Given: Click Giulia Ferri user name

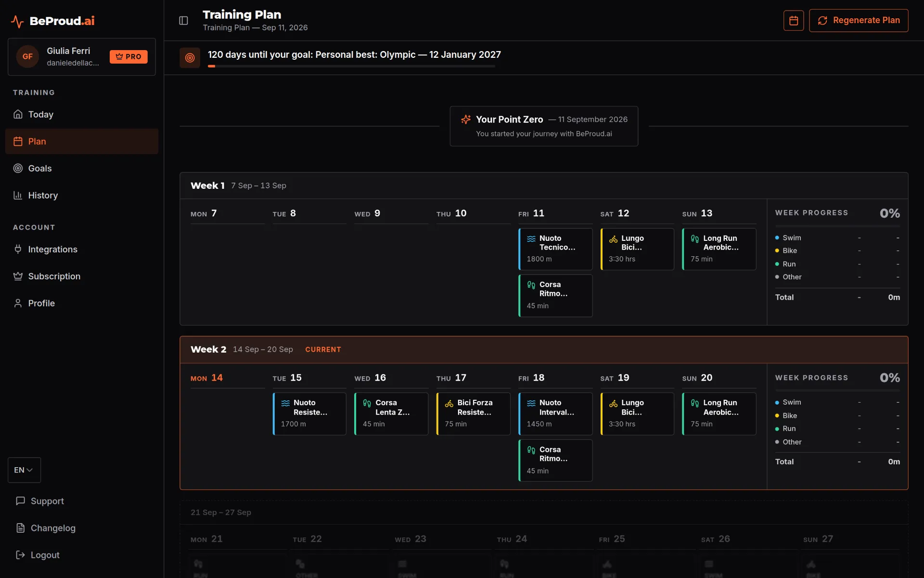Looking at the screenshot, I should coord(68,51).
